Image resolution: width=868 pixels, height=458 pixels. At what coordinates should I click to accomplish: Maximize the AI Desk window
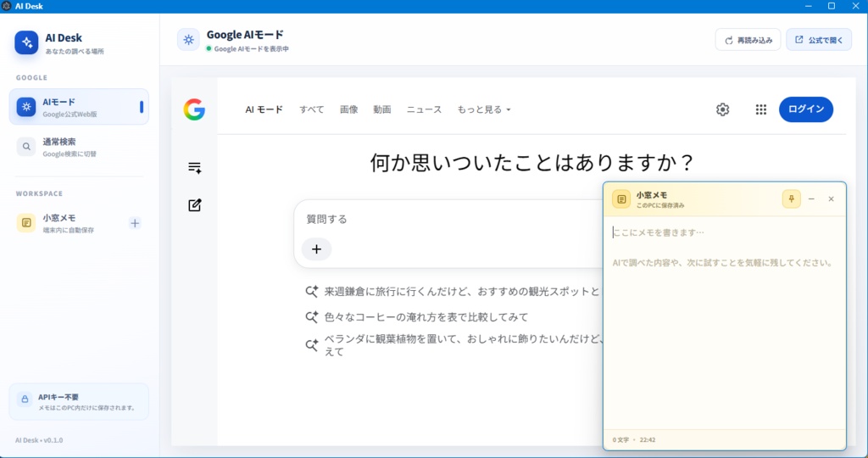click(x=831, y=6)
